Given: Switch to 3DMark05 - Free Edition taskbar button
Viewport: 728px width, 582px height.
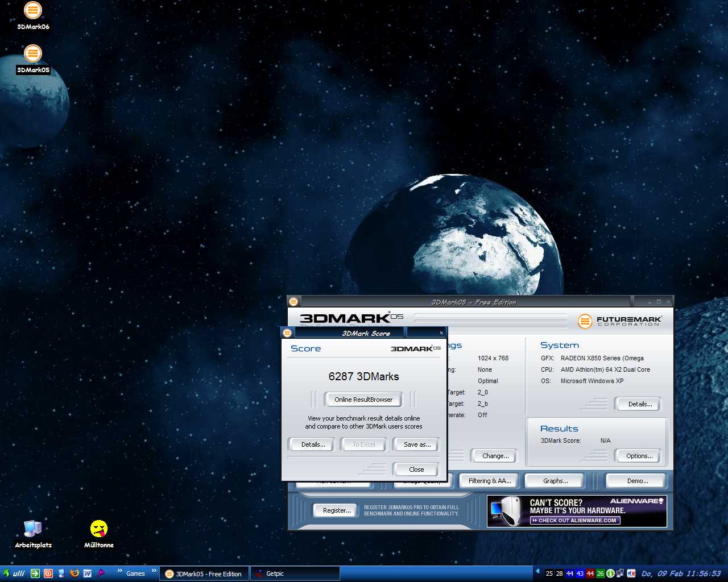Looking at the screenshot, I should pos(204,573).
